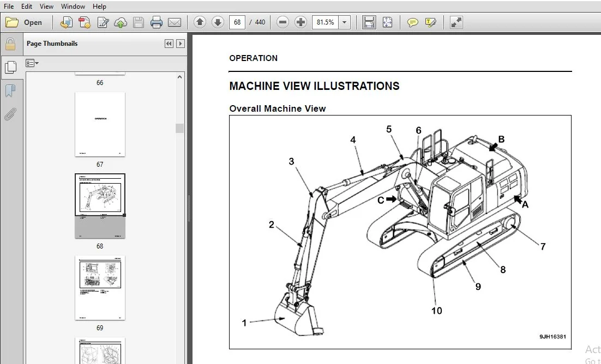Click the panel splitter grip handle
Screen dimensions: 601x364
click(189, 209)
